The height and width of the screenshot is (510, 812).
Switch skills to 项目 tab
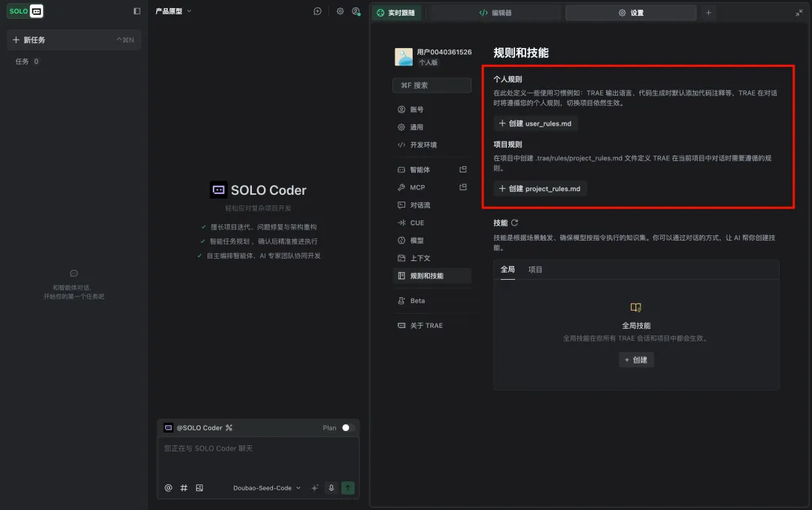point(535,269)
